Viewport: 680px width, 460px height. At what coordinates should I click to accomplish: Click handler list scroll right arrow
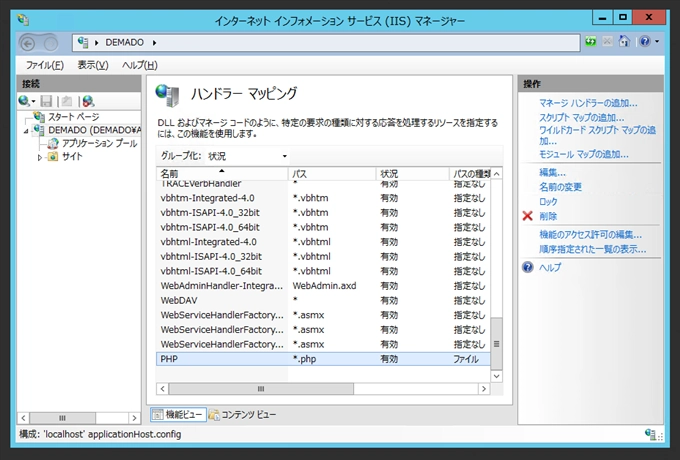[x=484, y=389]
